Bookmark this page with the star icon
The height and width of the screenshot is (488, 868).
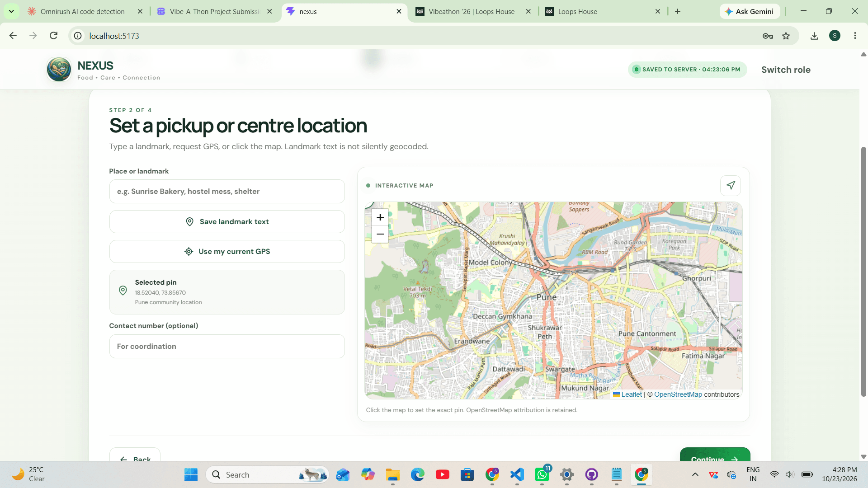tap(786, 36)
